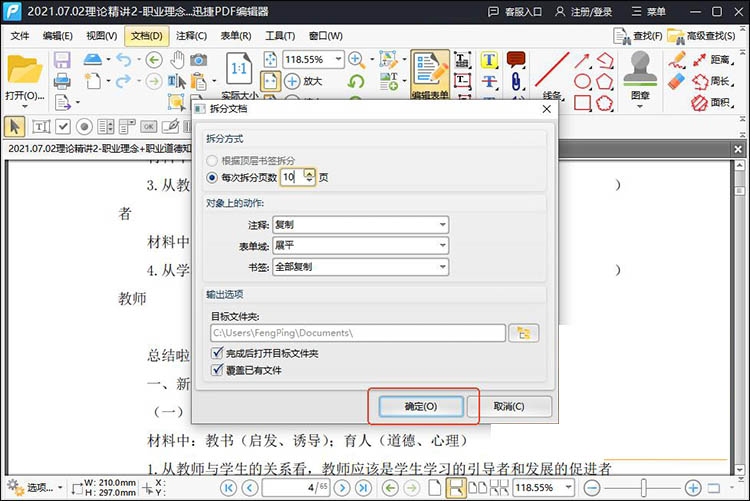The image size is (750, 501).
Task: Select the Area measuring tool
Action: point(714,102)
